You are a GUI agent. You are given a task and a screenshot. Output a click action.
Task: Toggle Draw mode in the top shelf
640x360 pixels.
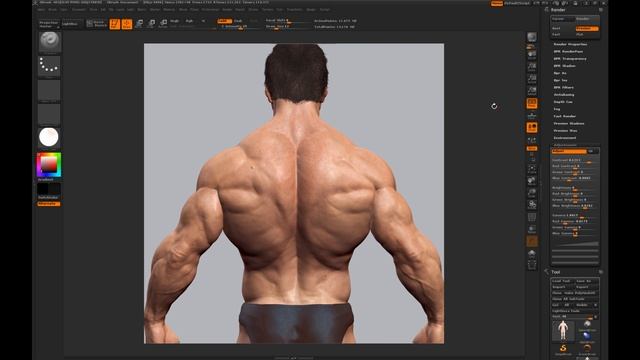(x=127, y=24)
